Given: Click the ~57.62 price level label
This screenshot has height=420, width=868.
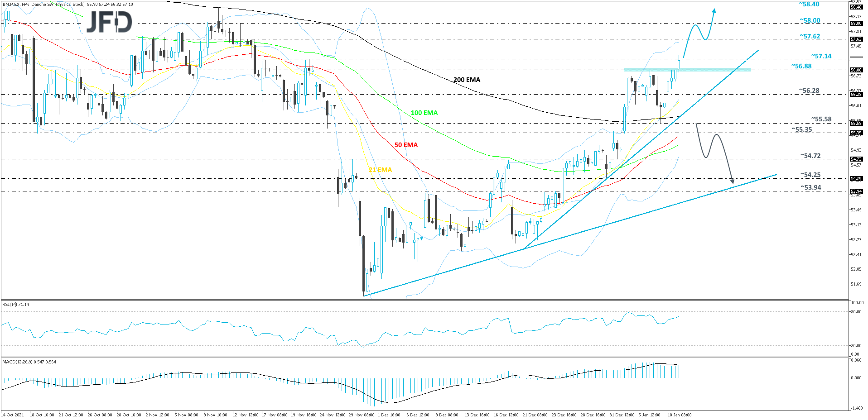Looking at the screenshot, I should [x=810, y=37].
